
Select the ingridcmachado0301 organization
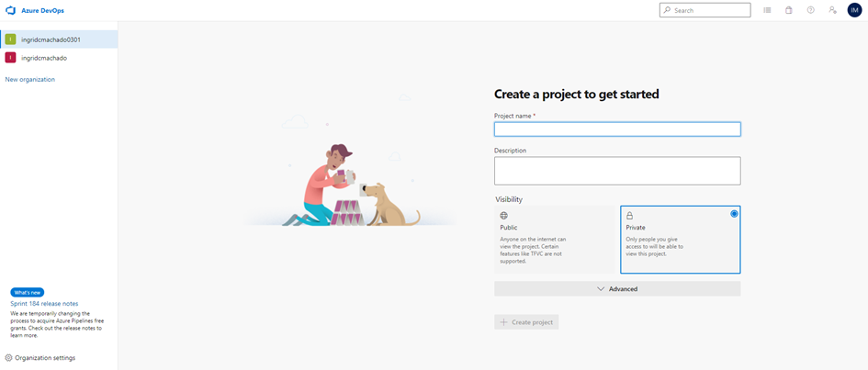[51, 39]
